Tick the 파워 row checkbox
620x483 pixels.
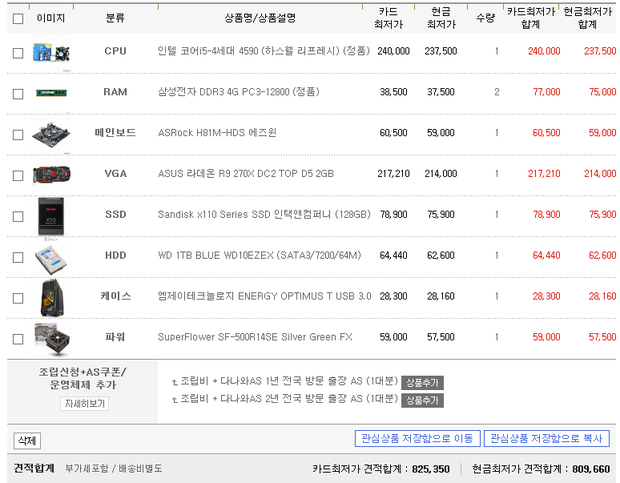click(17, 338)
